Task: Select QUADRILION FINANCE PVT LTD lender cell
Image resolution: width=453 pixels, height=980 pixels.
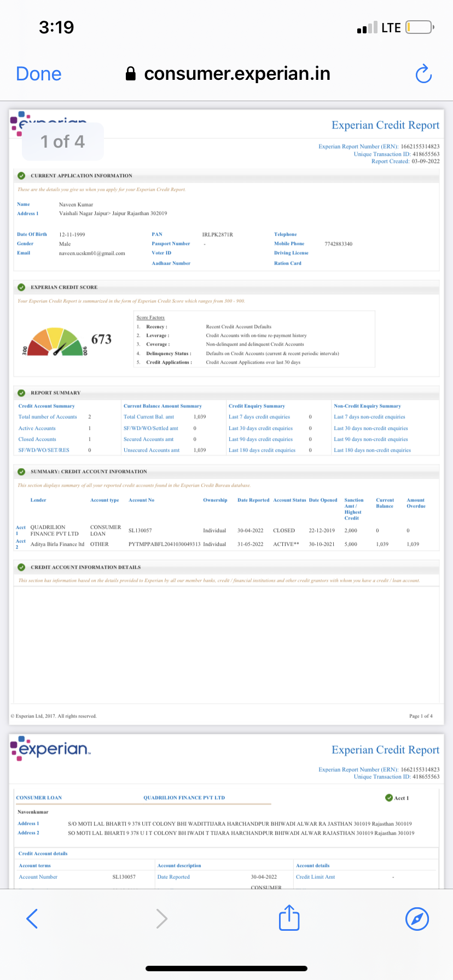Action: coord(54,530)
